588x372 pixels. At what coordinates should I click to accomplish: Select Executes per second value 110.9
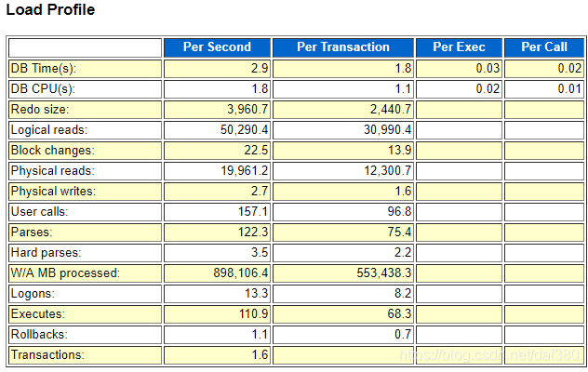pos(253,314)
